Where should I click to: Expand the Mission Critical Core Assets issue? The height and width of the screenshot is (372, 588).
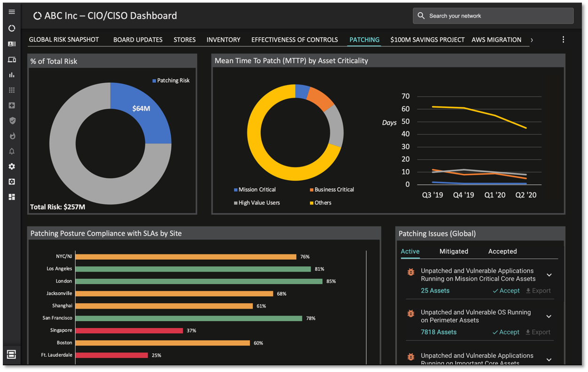(549, 275)
